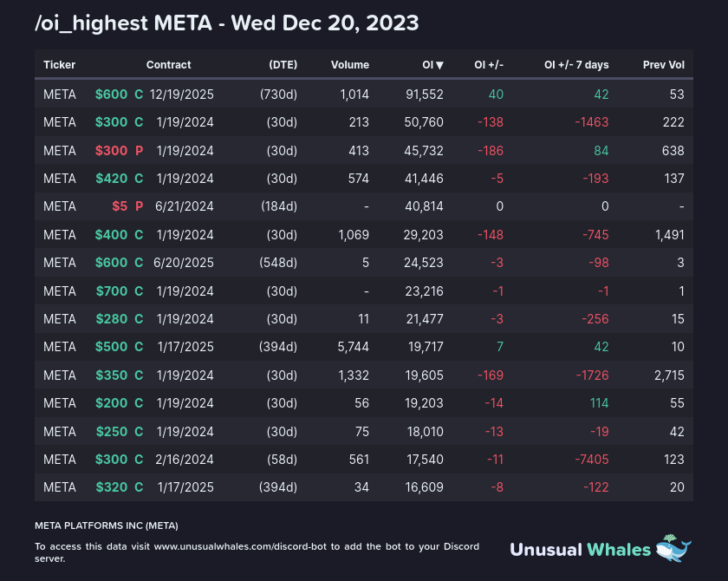Click the 7-day OI change value -1726

(x=593, y=375)
